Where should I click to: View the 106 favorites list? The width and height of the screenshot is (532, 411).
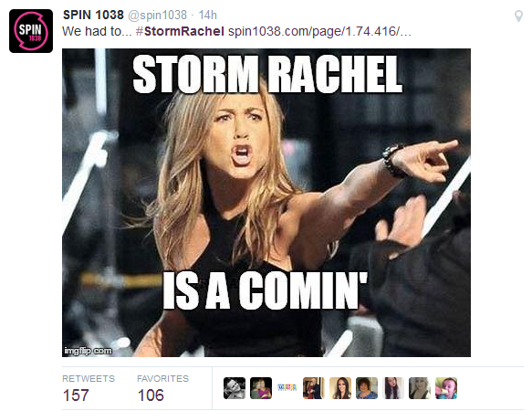coord(162,388)
